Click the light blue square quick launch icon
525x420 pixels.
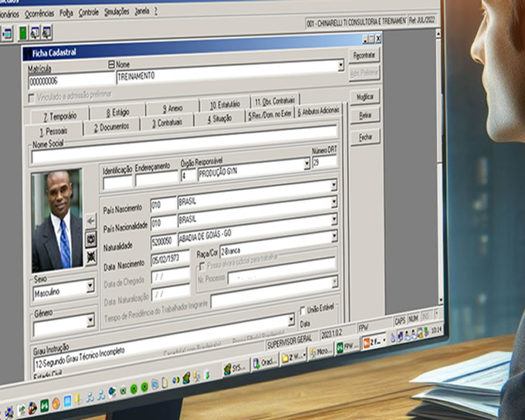67,401
